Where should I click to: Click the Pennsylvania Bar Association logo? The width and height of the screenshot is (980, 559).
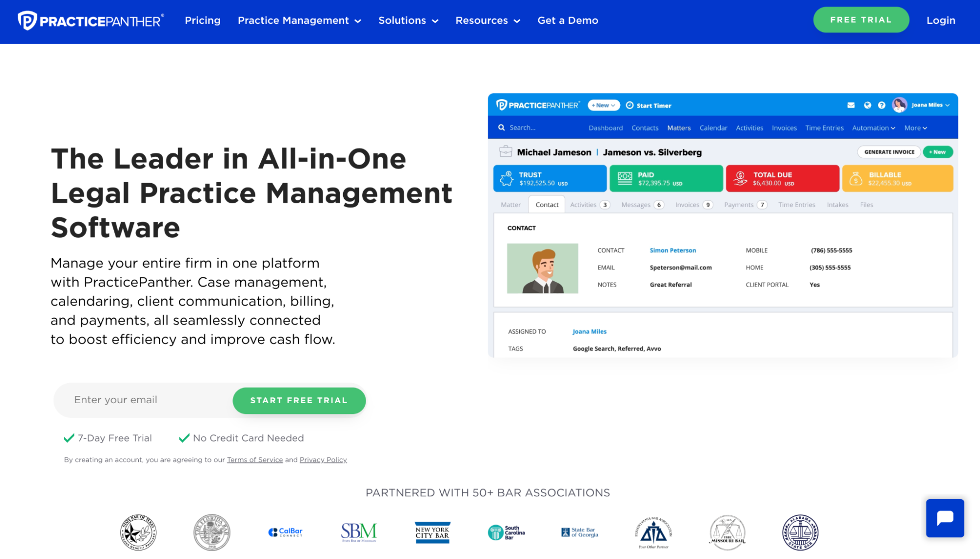pos(653,533)
